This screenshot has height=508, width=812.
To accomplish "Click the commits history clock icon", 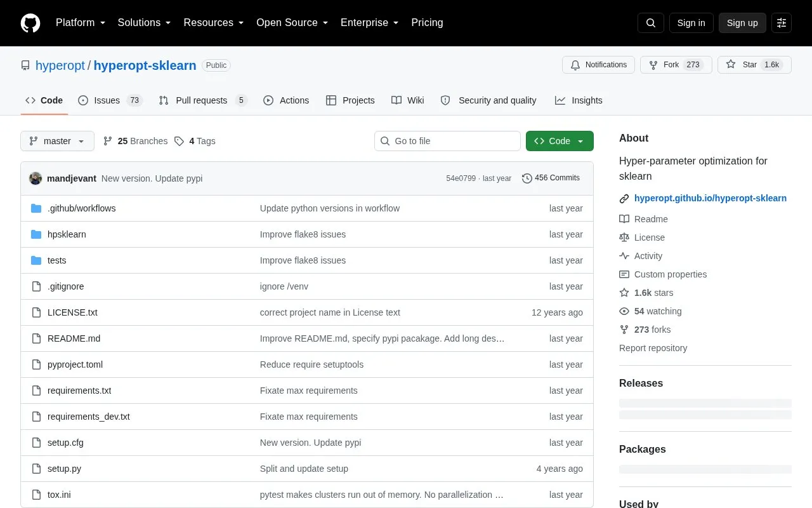I will [527, 178].
